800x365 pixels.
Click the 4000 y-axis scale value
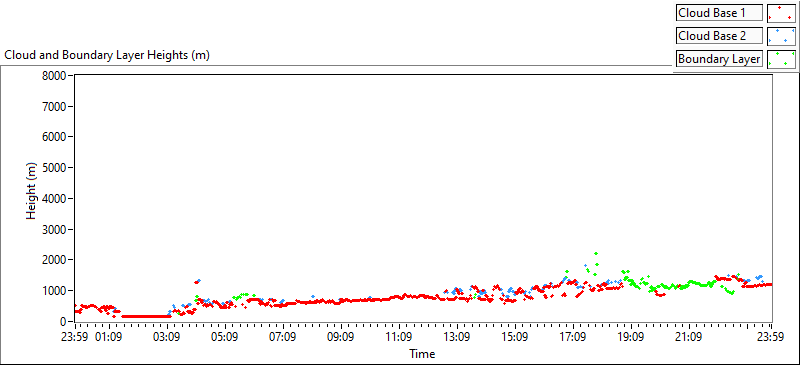[x=55, y=199]
